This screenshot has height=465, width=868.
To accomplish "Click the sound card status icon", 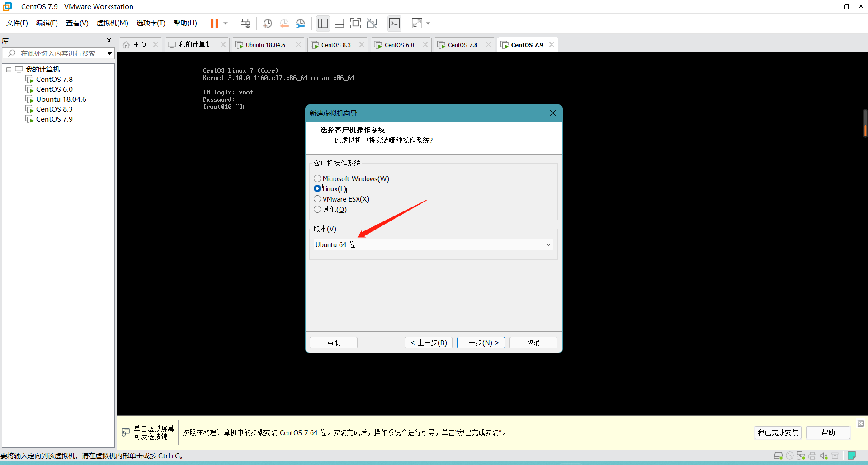I will [824, 456].
